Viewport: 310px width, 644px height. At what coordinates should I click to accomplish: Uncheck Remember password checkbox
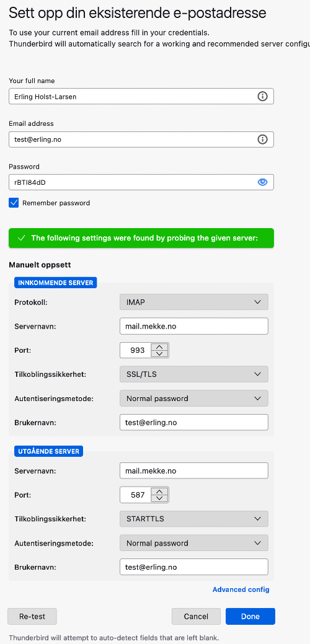pyautogui.click(x=14, y=203)
